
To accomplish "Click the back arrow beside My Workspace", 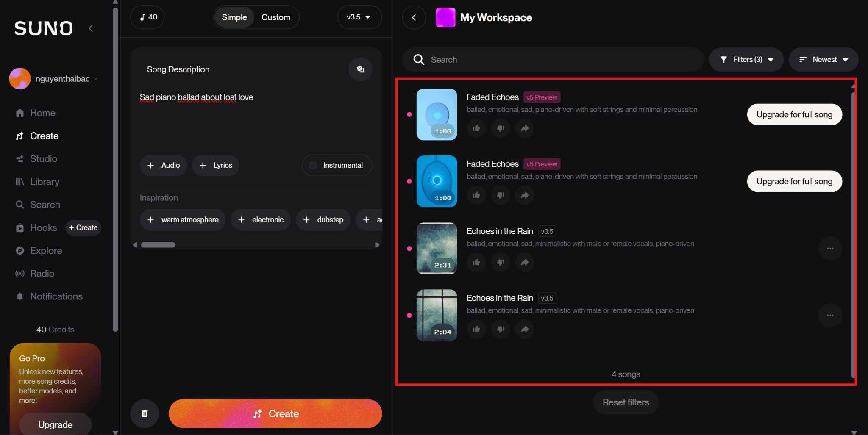I will point(414,17).
